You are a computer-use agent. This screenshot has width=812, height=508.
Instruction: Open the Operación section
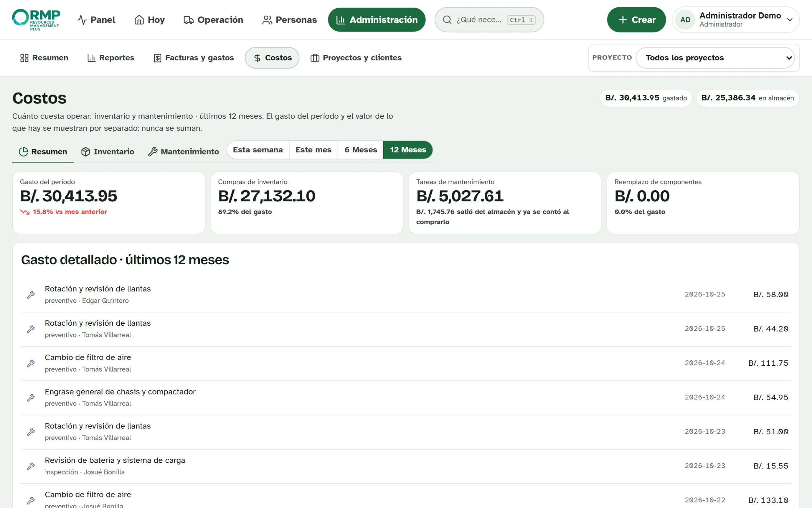coord(213,20)
